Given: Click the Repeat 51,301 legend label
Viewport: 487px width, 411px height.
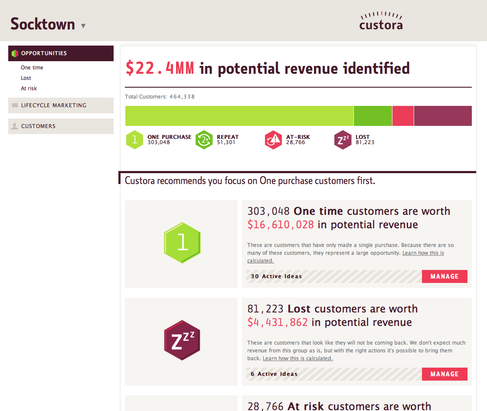Looking at the screenshot, I should [x=228, y=139].
